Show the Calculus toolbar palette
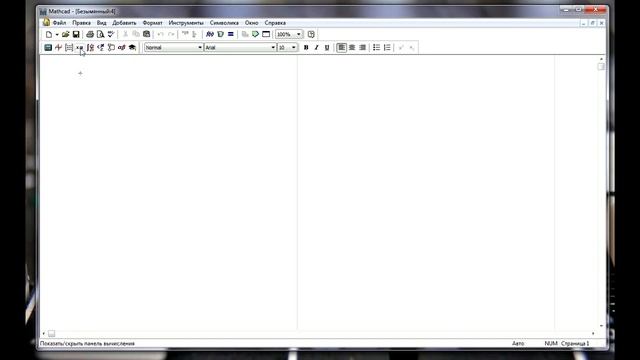 tap(90, 47)
